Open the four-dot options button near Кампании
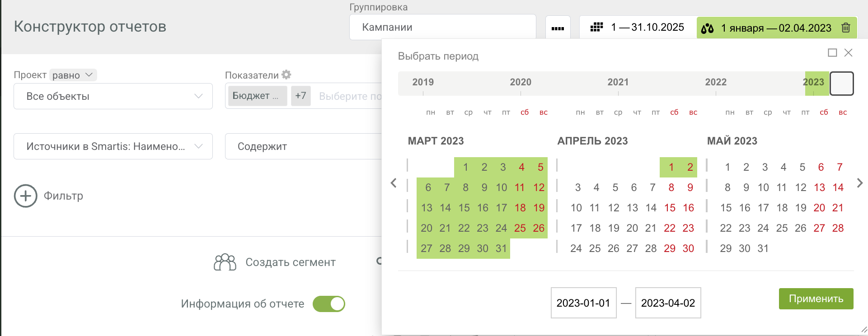 coord(558,28)
